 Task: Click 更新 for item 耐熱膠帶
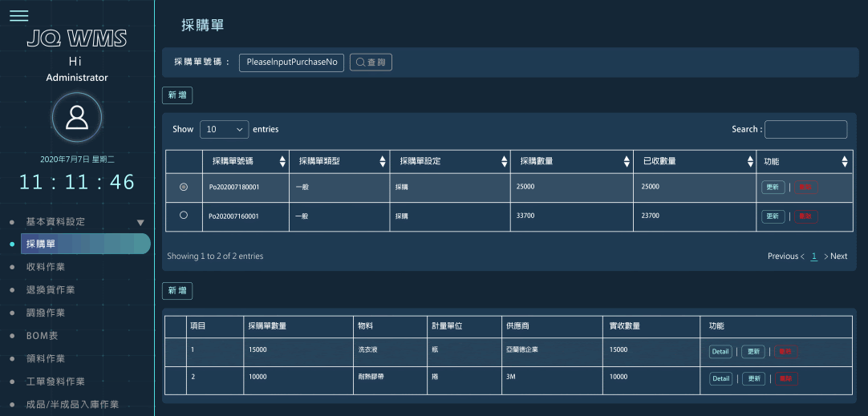coord(753,379)
